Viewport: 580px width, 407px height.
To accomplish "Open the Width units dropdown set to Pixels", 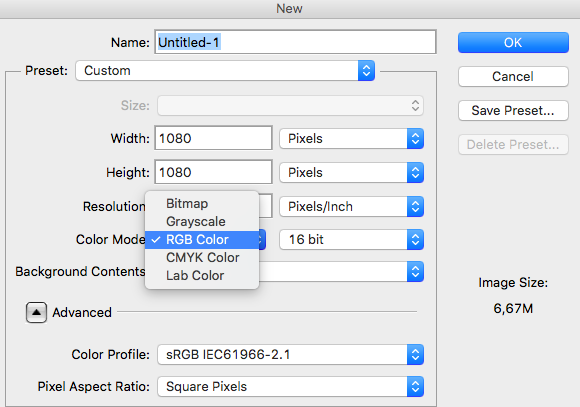I will pyautogui.click(x=351, y=139).
